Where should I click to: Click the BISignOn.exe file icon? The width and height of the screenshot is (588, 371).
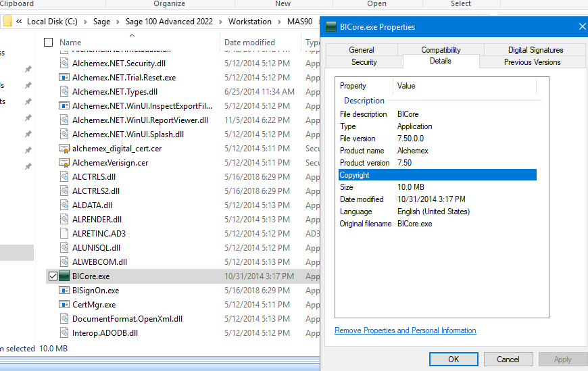tap(64, 291)
